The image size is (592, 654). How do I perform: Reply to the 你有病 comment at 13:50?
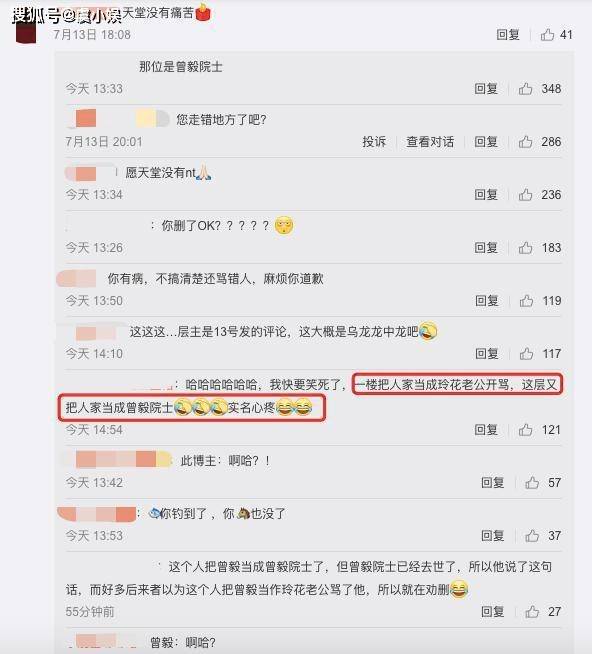click(x=487, y=301)
